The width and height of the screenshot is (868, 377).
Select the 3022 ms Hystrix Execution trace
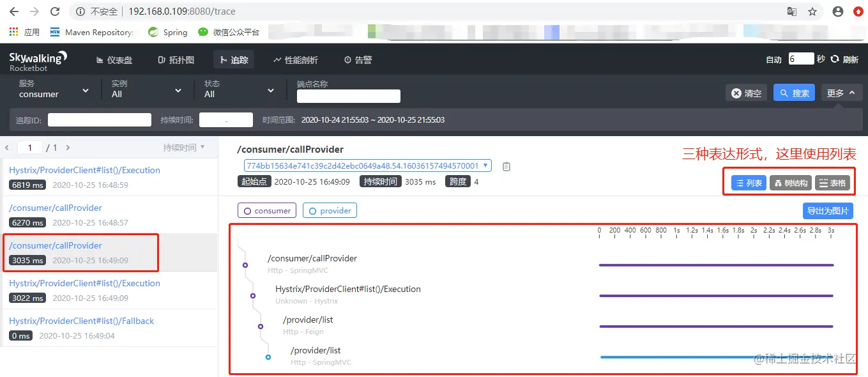(x=109, y=291)
